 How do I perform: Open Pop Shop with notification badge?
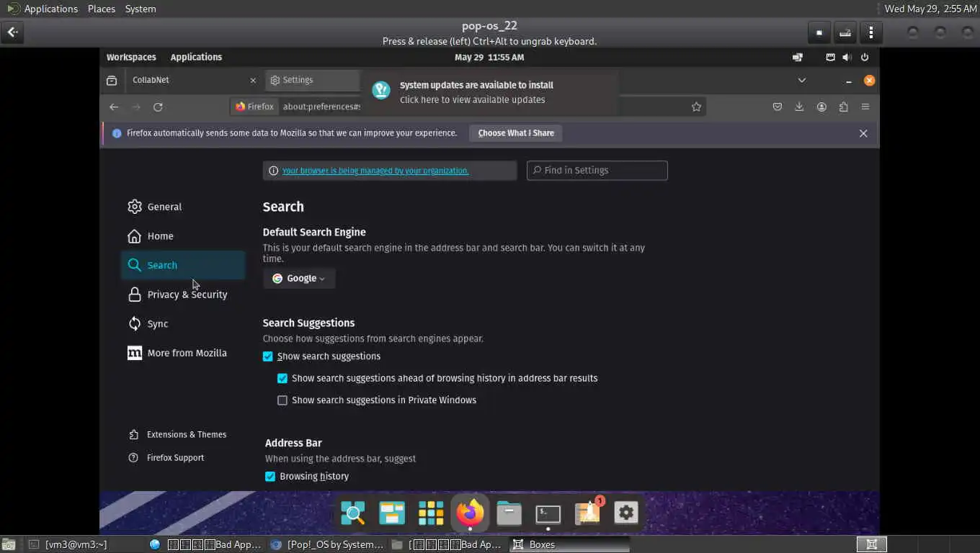(588, 512)
